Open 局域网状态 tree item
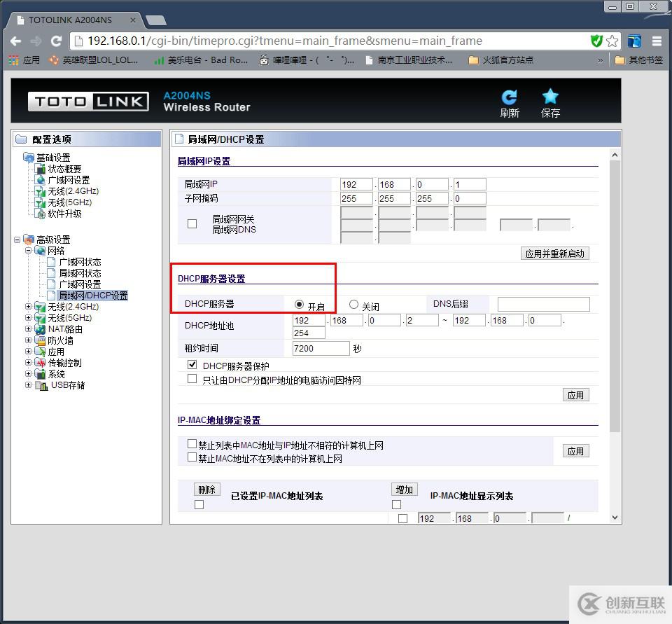Image resolution: width=672 pixels, height=624 pixels. click(x=80, y=273)
